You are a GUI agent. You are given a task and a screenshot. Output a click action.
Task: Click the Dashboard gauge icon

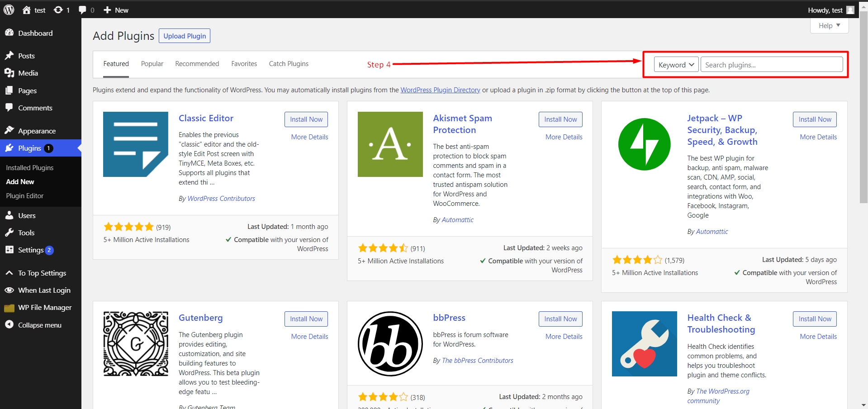[9, 33]
